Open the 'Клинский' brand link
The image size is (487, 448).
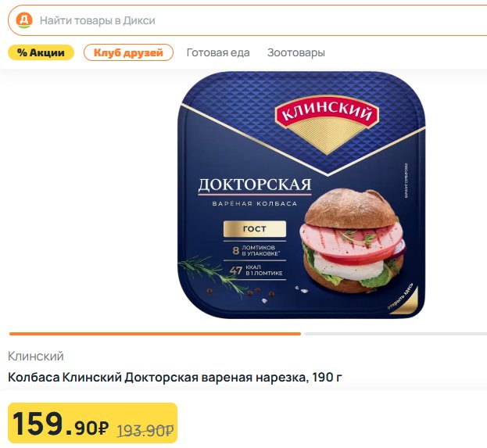click(36, 356)
